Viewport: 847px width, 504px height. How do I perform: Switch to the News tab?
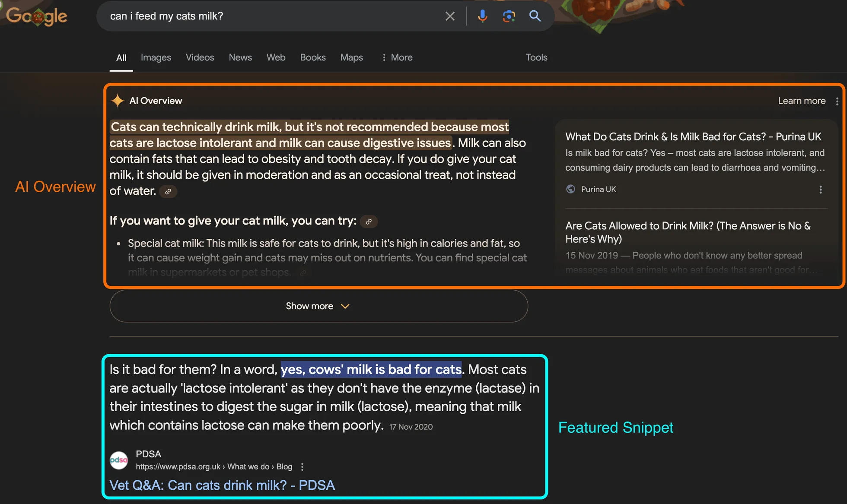point(240,57)
